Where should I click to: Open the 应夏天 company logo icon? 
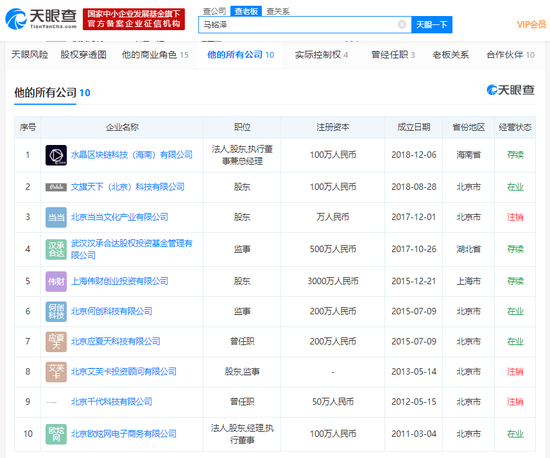coord(56,342)
